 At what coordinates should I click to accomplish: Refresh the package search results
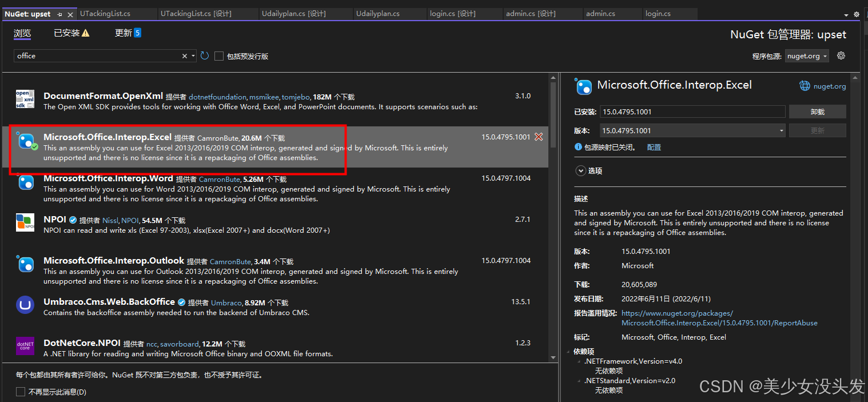tap(205, 55)
